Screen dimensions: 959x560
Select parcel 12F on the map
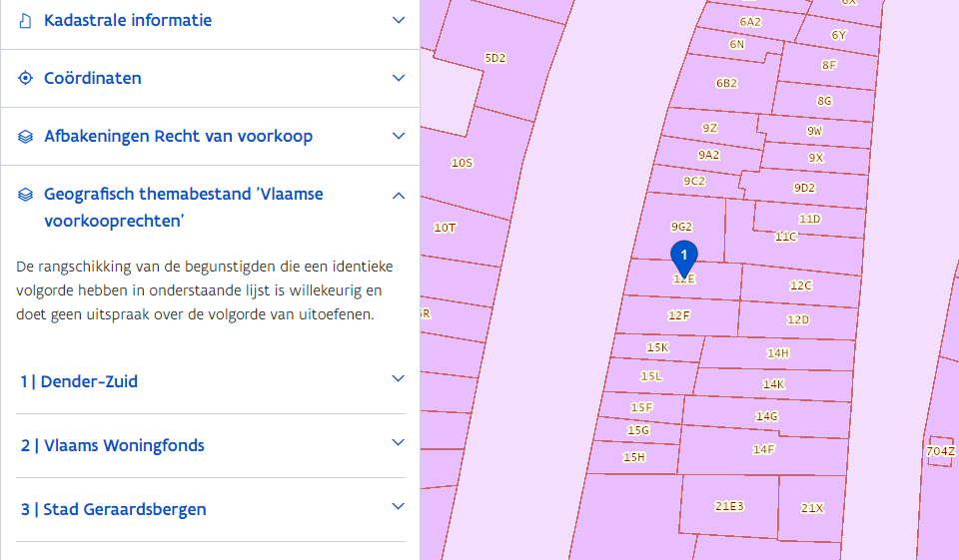click(678, 315)
